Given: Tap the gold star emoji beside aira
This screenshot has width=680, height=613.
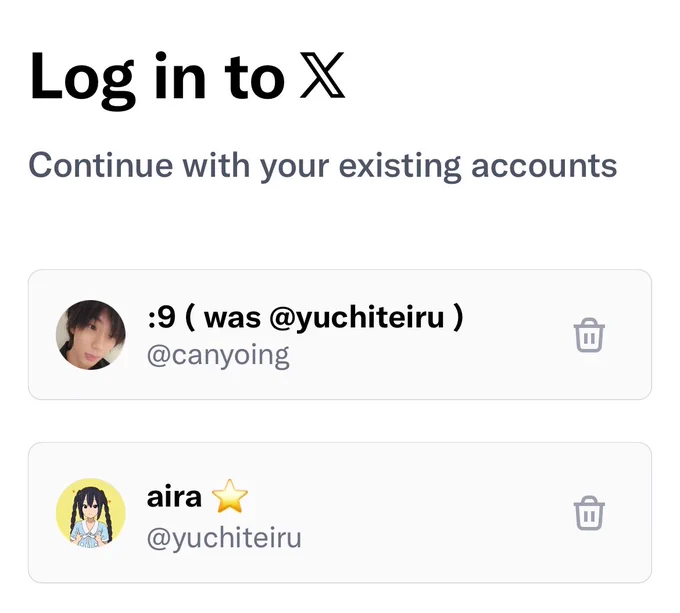Looking at the screenshot, I should (x=229, y=496).
